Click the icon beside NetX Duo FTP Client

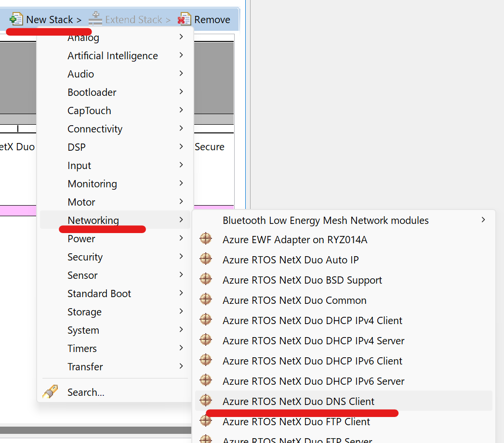[x=206, y=421]
